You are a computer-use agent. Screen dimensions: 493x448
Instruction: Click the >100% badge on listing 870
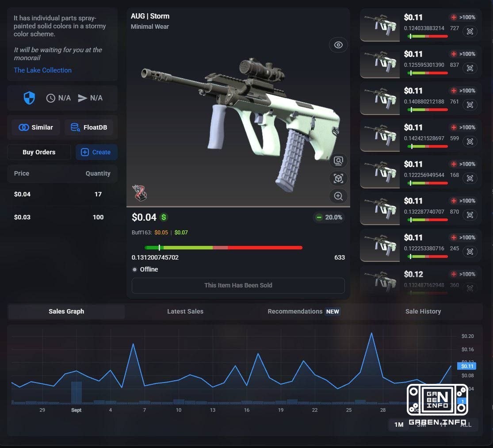[x=463, y=201]
